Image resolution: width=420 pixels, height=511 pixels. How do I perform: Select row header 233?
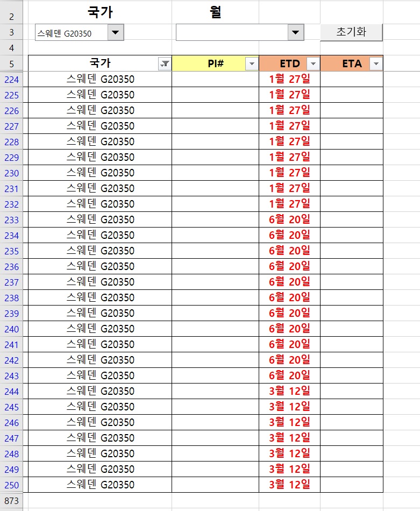tap(11, 220)
